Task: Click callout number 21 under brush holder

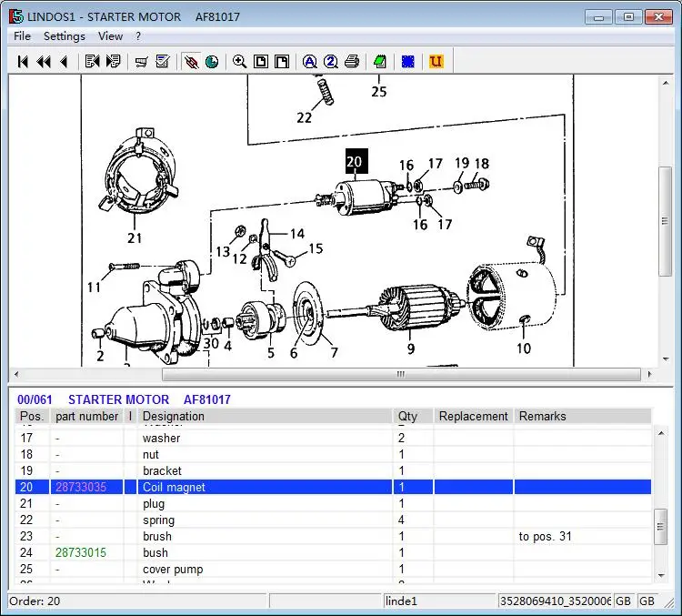Action: 135,238
